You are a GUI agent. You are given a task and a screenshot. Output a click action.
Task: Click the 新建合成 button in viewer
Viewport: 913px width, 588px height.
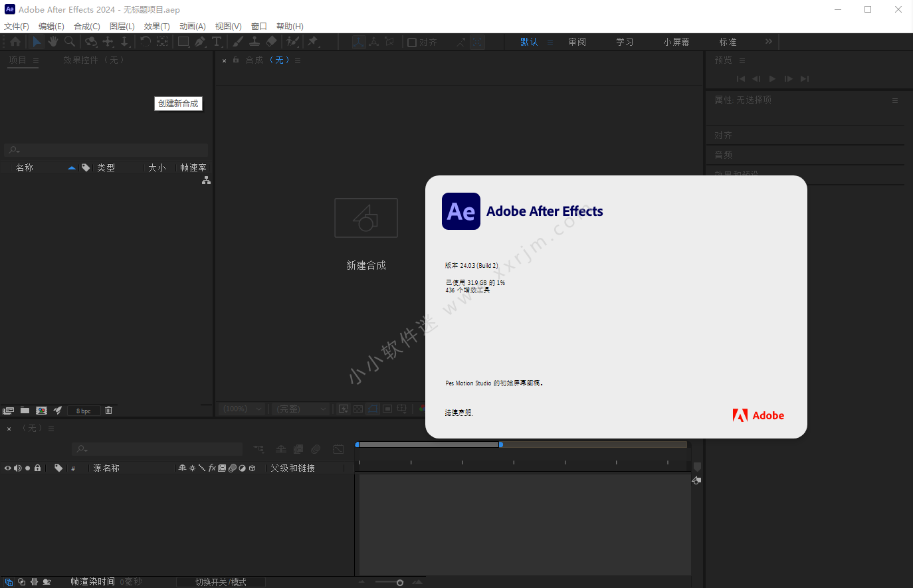coord(366,234)
